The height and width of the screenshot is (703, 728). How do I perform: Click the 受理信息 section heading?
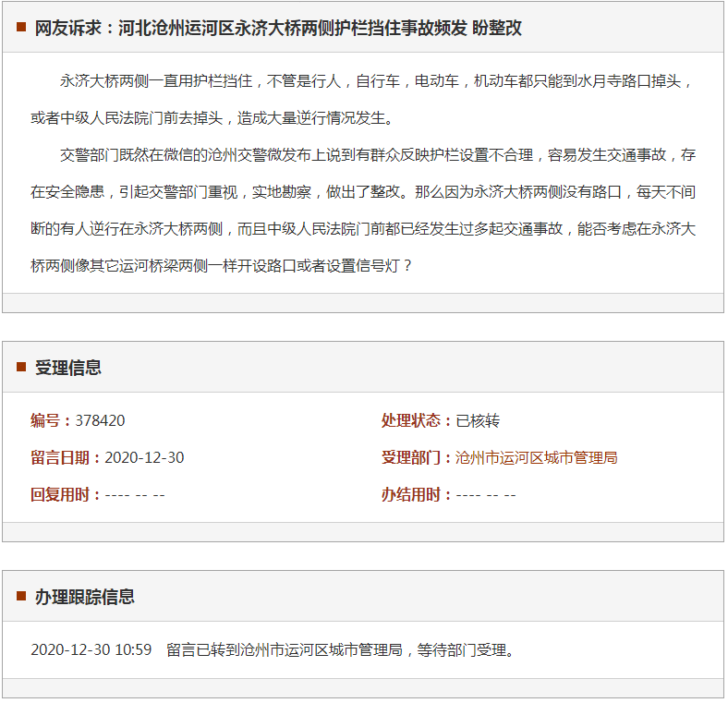68,368
